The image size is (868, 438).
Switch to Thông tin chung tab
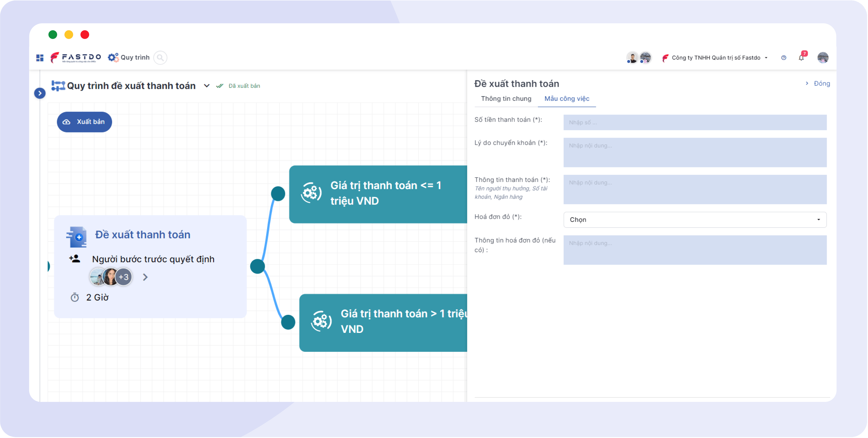click(x=506, y=99)
